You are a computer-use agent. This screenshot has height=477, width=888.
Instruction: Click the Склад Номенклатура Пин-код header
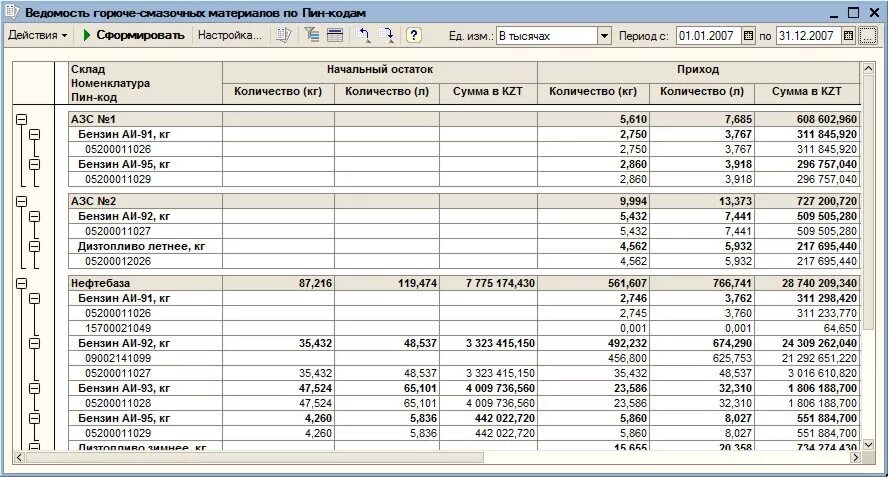(x=145, y=83)
